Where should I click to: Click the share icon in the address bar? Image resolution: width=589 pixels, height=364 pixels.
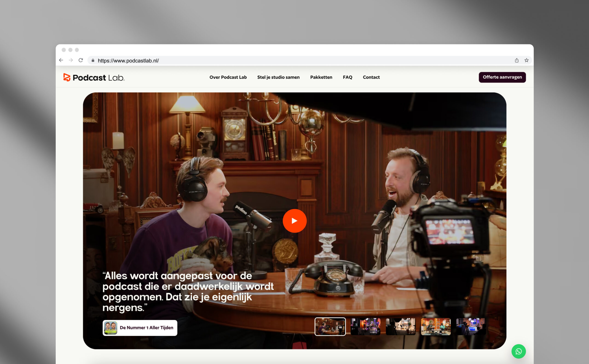point(517,60)
